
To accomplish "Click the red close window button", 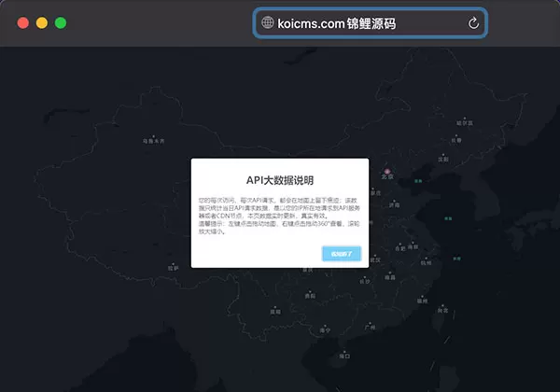I will [x=23, y=22].
